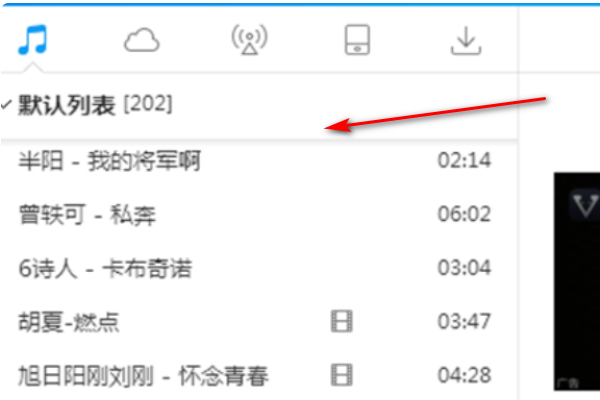This screenshot has height=400, width=600.
Task: Click the V logo in the black panel
Action: point(585,206)
